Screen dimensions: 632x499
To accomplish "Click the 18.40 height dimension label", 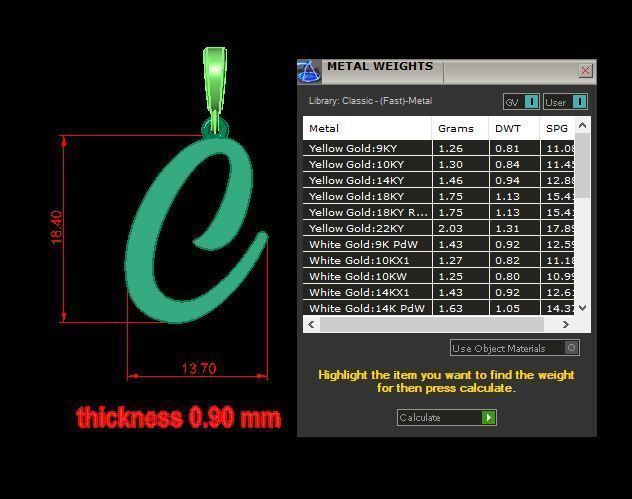I will pos(56,227).
